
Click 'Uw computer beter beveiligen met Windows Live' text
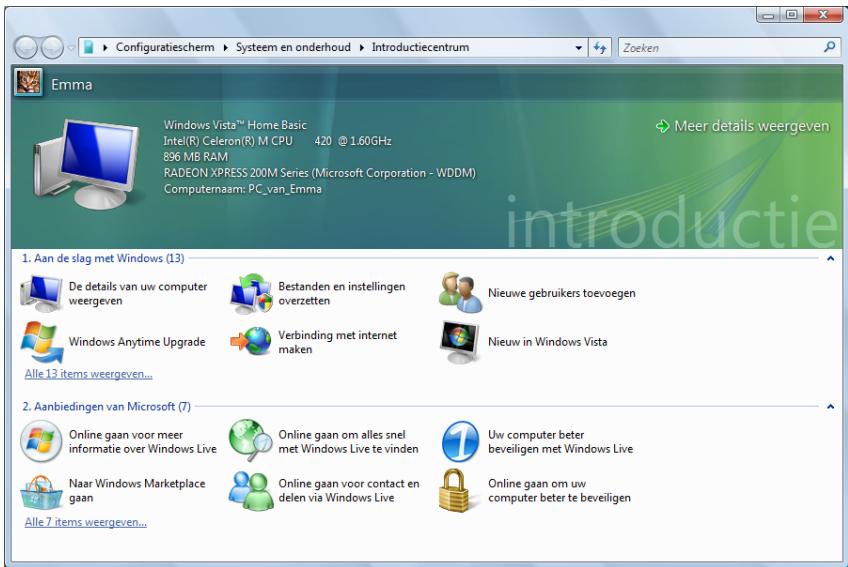tap(560, 441)
